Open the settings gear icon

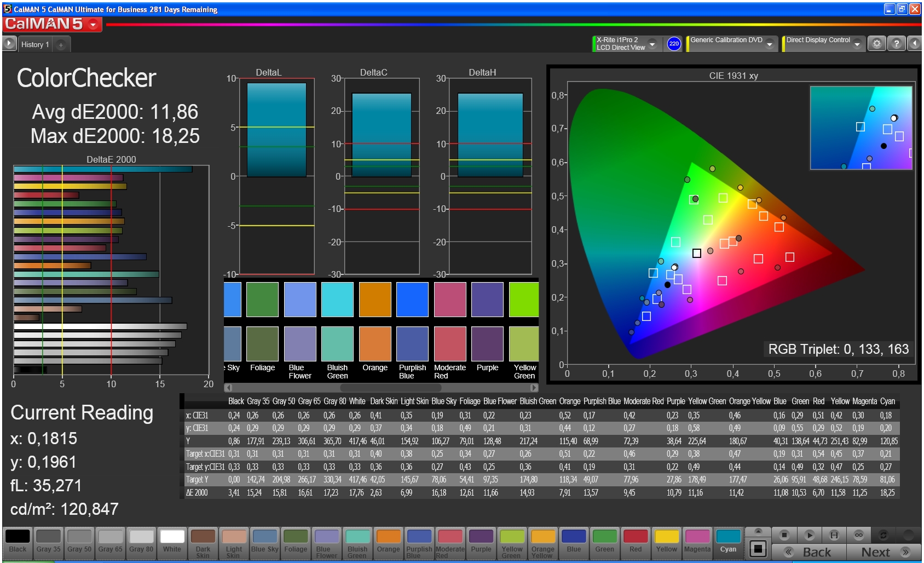tap(877, 44)
